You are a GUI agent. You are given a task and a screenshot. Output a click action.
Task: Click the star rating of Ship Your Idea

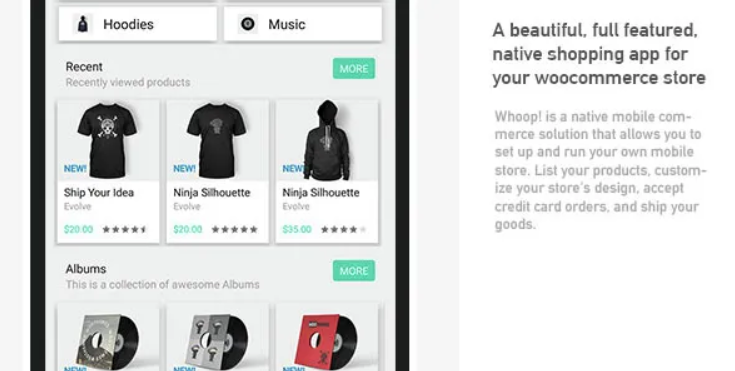pyautogui.click(x=125, y=229)
